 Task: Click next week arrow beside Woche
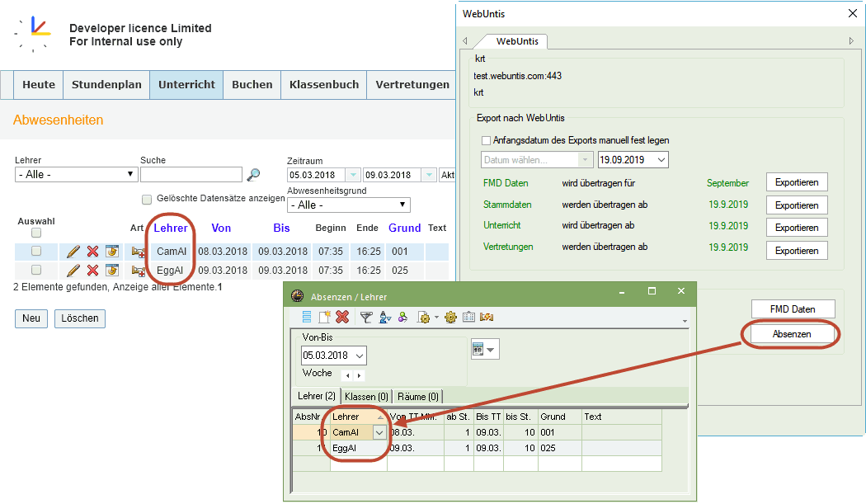360,376
